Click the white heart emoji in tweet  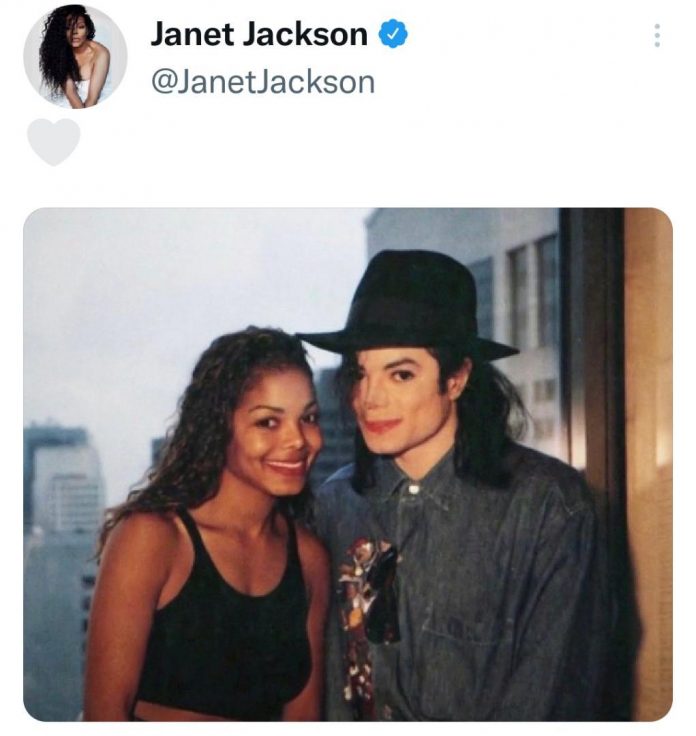tap(54, 142)
